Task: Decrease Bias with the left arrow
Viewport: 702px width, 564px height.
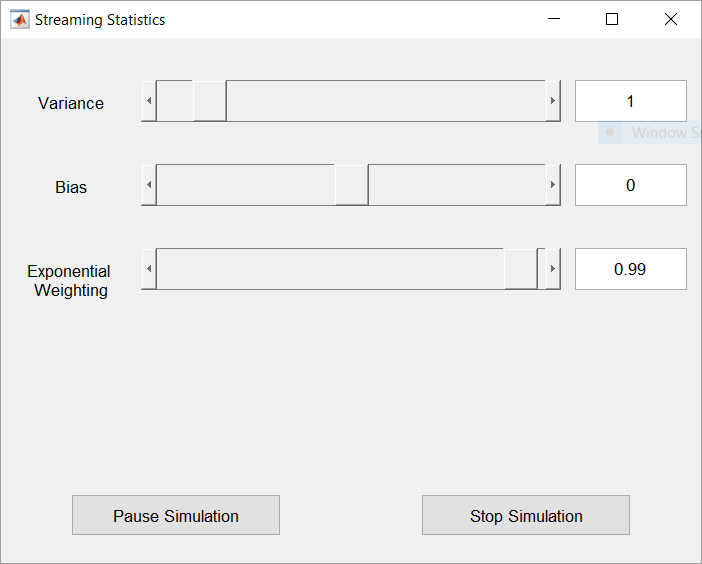Action: click(x=149, y=185)
